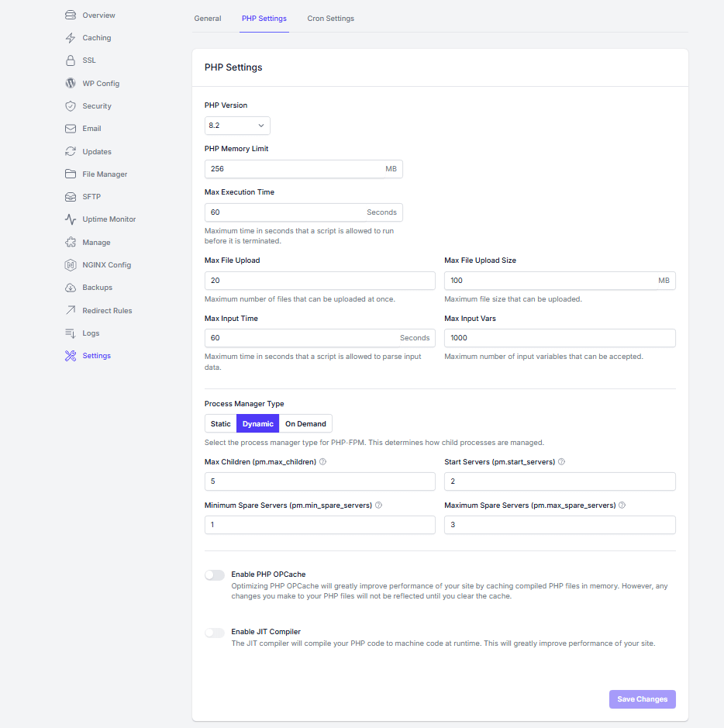Screen dimensions: 724x728
Task: Open the Caching section via lightning icon
Action: tap(71, 38)
